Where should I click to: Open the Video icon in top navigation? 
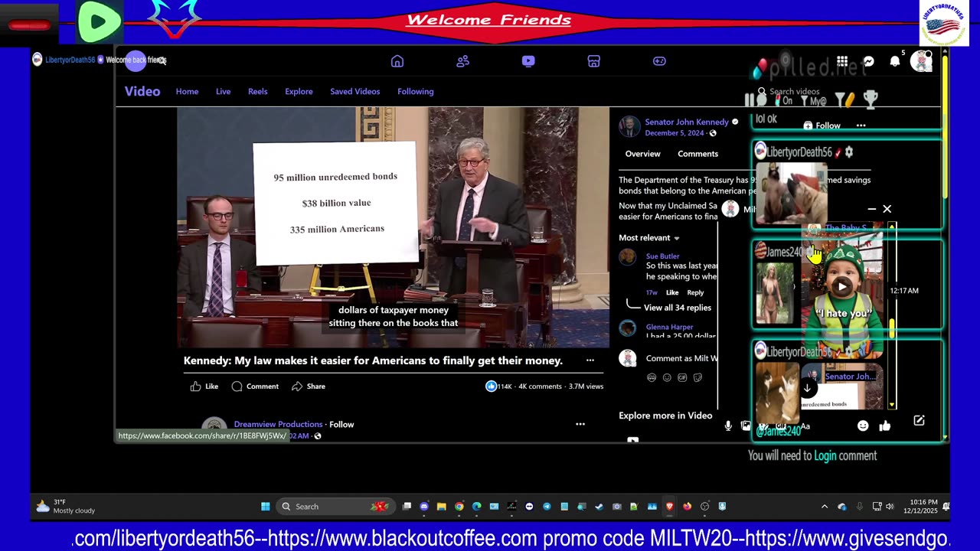tap(528, 61)
